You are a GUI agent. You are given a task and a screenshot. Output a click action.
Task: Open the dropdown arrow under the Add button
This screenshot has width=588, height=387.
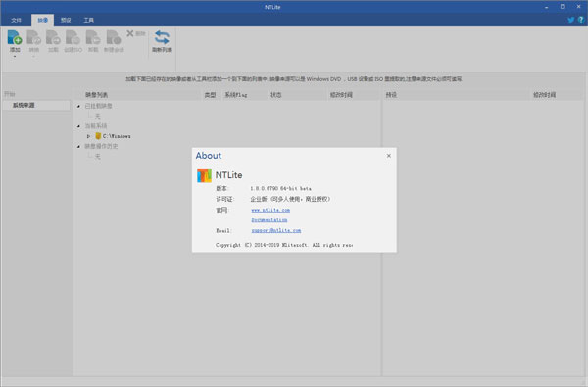(15, 57)
